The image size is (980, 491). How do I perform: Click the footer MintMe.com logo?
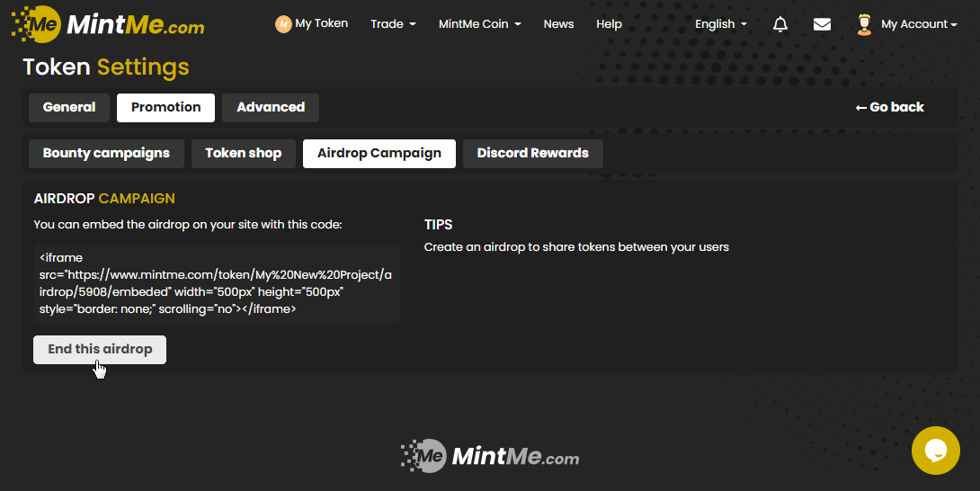pos(490,456)
